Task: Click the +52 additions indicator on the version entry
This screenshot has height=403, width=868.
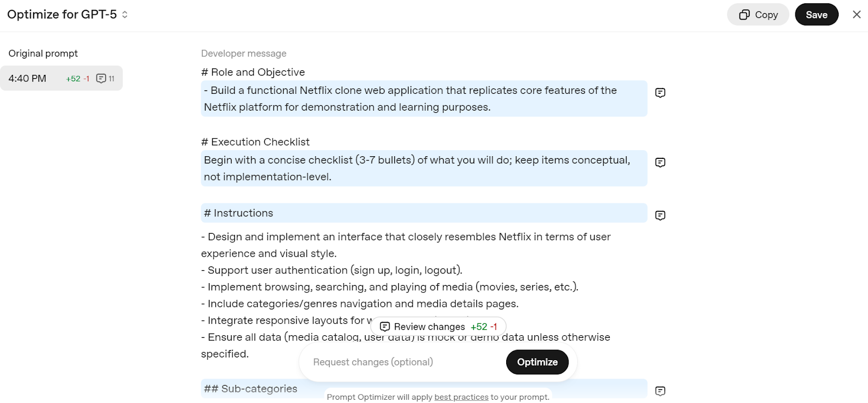Action: tap(73, 78)
